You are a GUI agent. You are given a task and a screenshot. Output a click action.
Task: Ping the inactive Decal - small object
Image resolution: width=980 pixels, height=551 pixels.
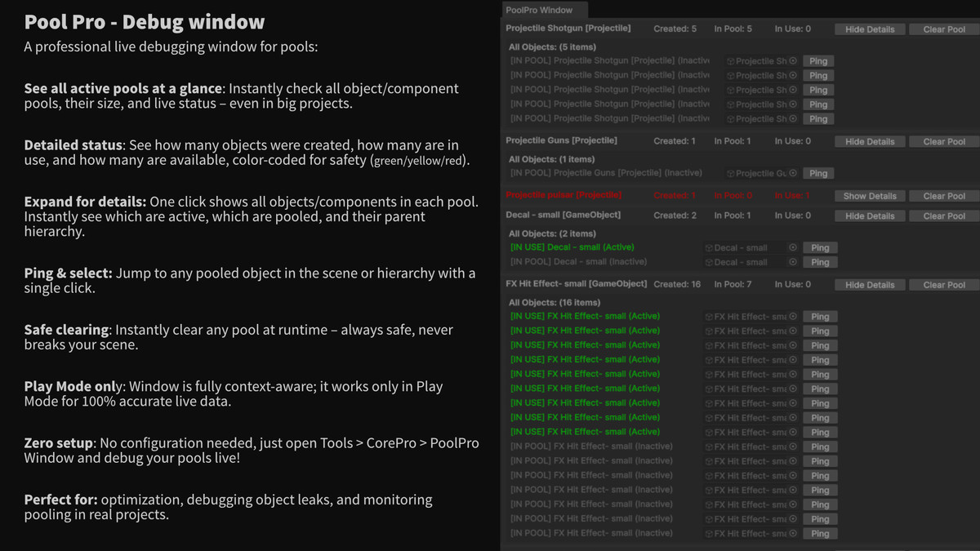(x=820, y=263)
